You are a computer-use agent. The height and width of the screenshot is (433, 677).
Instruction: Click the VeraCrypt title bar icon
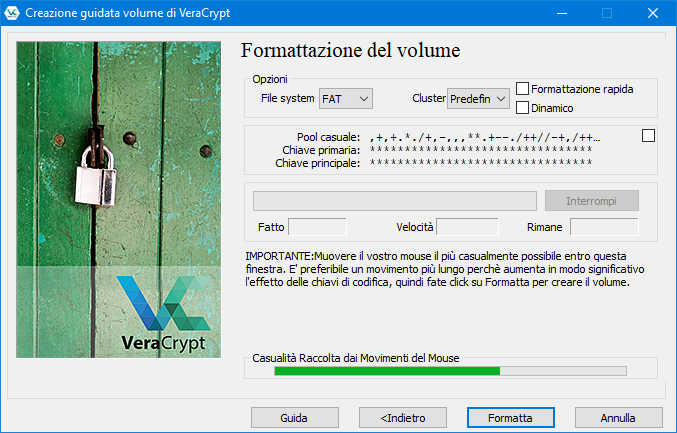12,13
